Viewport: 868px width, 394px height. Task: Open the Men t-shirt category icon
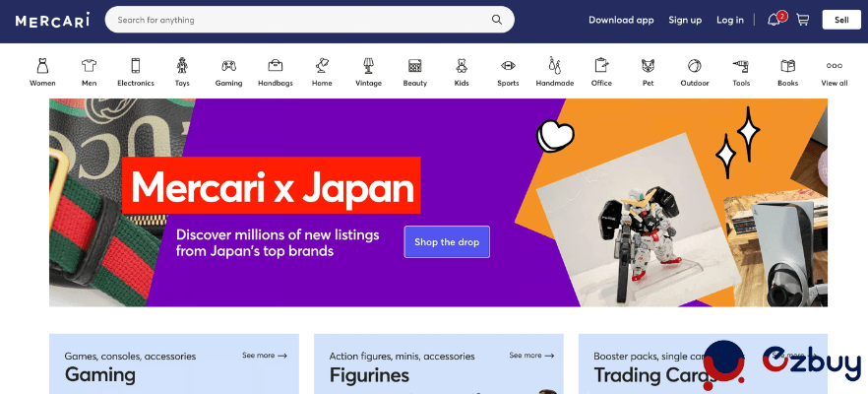pyautogui.click(x=90, y=66)
